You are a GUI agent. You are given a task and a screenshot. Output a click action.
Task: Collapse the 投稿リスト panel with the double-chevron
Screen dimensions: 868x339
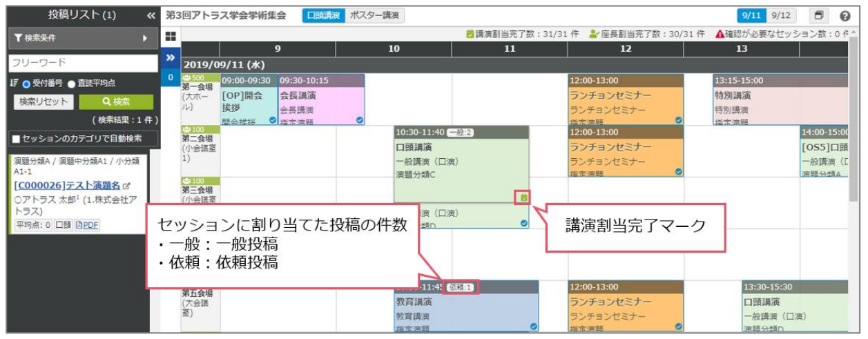coord(151,15)
